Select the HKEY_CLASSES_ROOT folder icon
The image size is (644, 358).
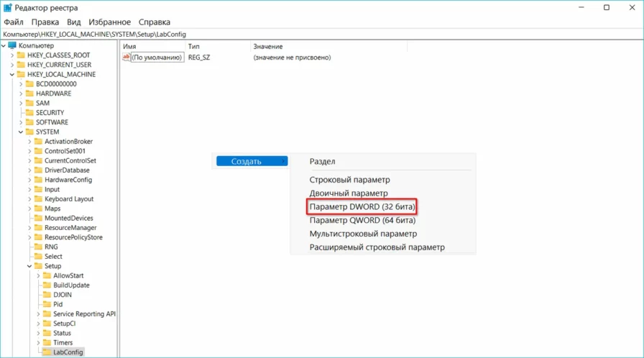[21, 55]
